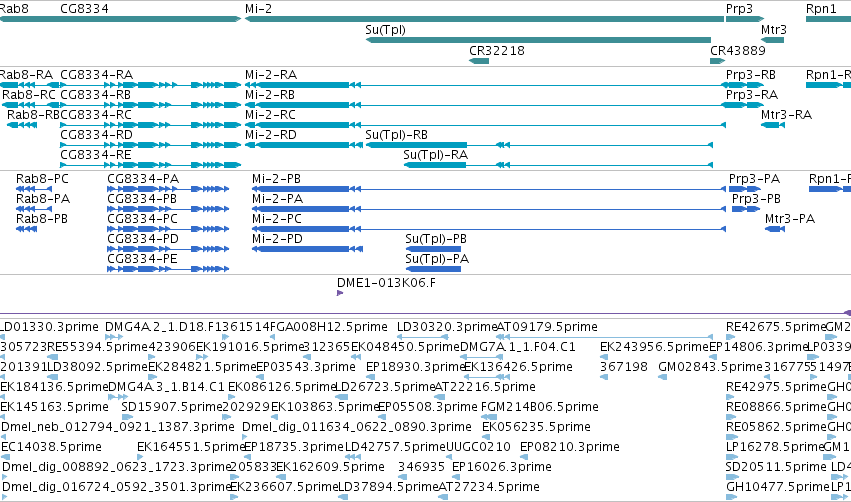This screenshot has width=851, height=502.
Task: Click the CG8334 gene label
Action: [84, 9]
